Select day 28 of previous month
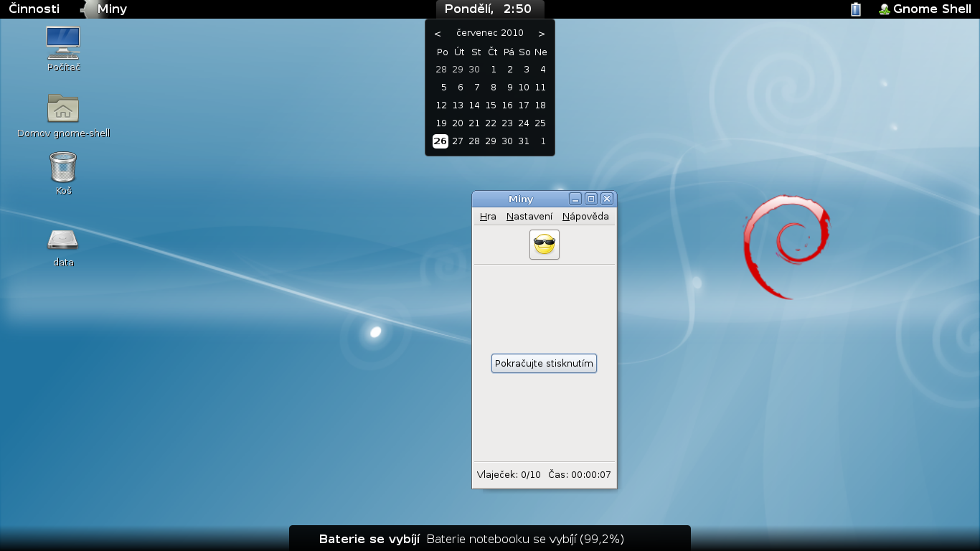The height and width of the screenshot is (551, 980). (x=441, y=70)
